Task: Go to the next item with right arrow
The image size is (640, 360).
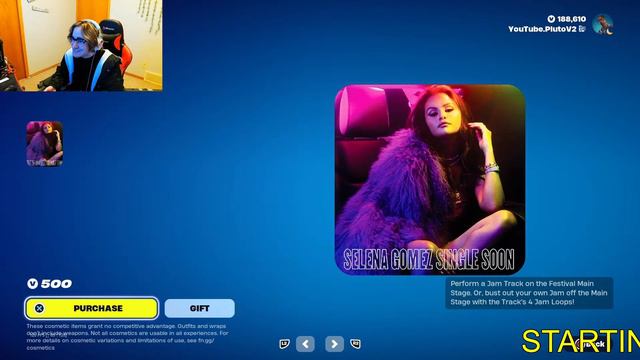Action: pos(334,344)
